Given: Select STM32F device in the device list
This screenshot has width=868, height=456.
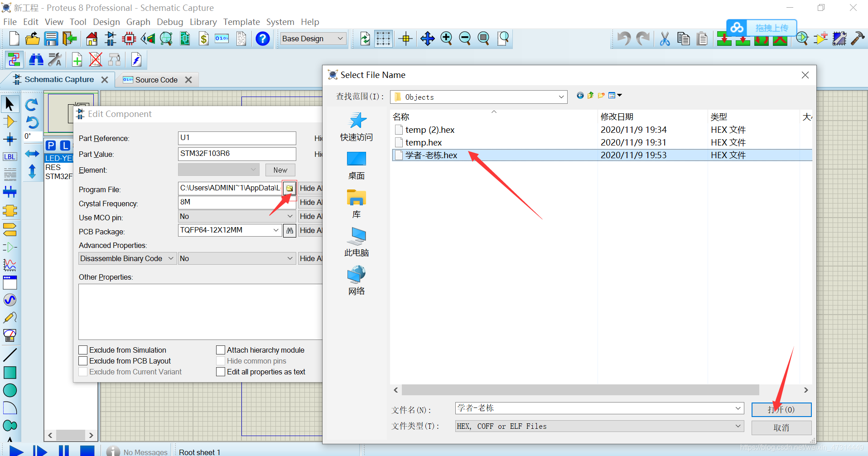Looking at the screenshot, I should click(59, 176).
